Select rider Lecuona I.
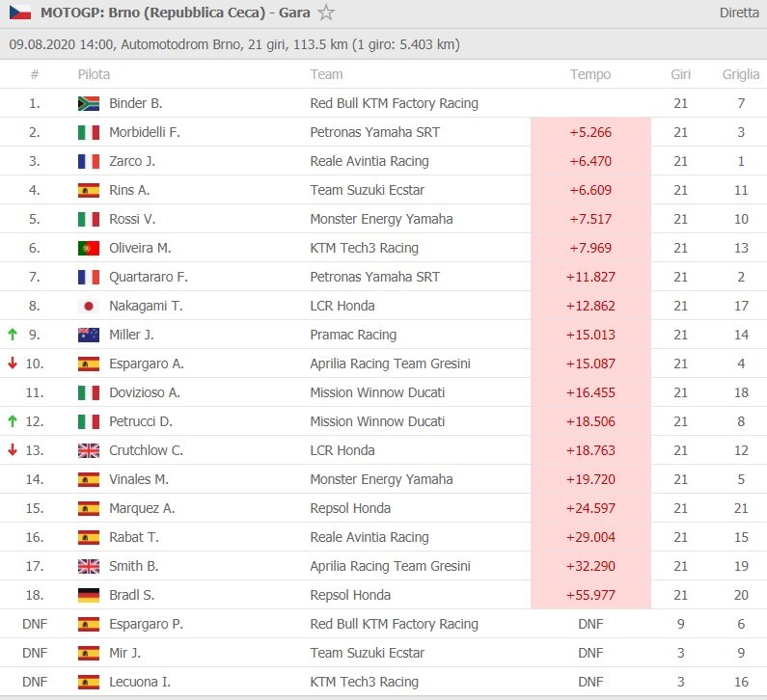 tap(140, 682)
